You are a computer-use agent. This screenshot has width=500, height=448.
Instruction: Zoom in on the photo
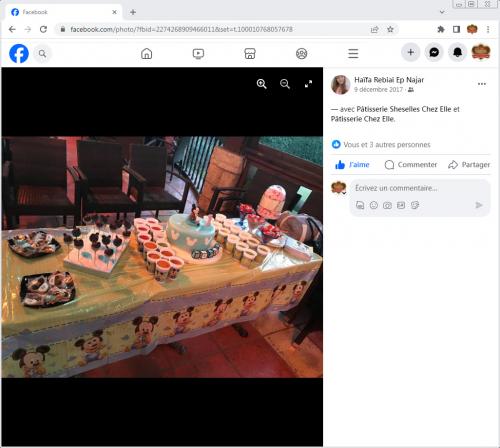point(262,84)
